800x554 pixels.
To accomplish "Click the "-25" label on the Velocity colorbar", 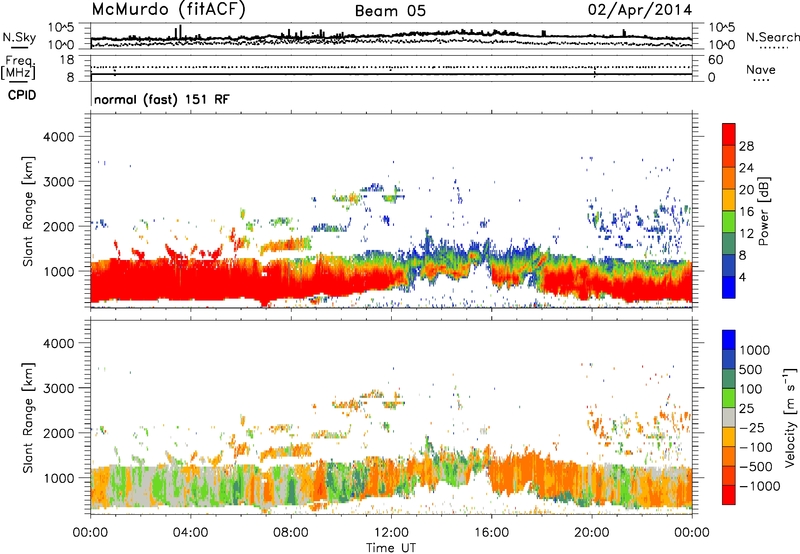I will (x=751, y=428).
